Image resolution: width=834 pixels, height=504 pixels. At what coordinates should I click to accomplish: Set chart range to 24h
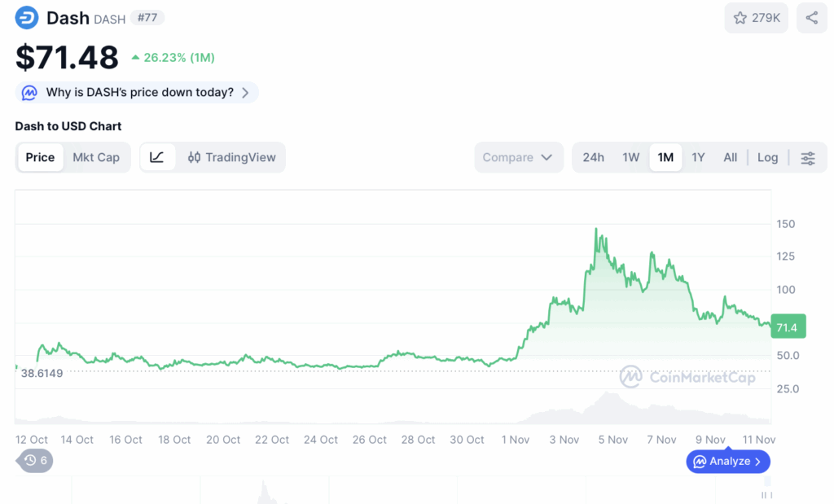click(593, 157)
